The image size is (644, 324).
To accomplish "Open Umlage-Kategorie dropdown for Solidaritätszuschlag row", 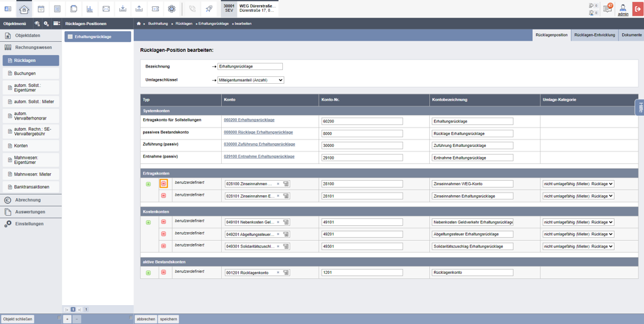I will coord(578,246).
